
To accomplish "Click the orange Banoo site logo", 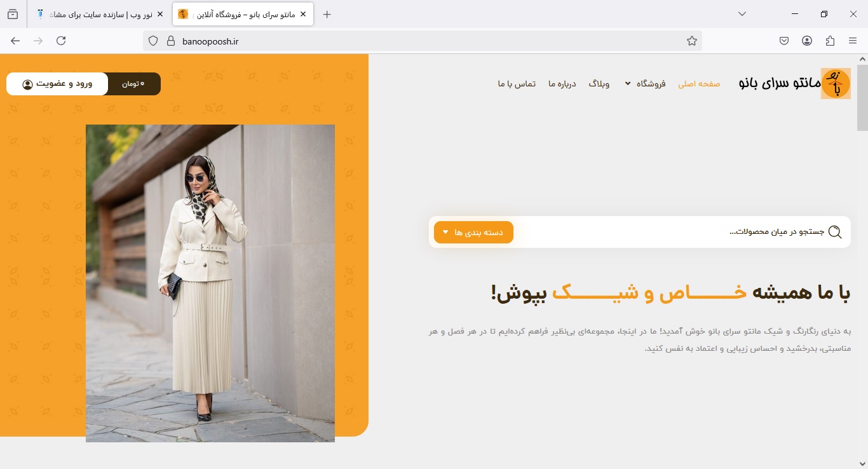I will point(836,83).
